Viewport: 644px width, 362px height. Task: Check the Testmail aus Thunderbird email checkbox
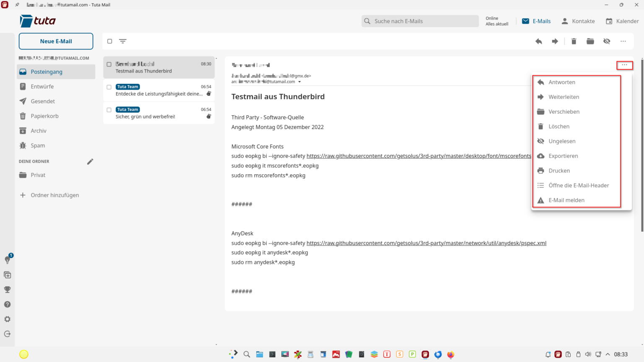click(x=109, y=64)
